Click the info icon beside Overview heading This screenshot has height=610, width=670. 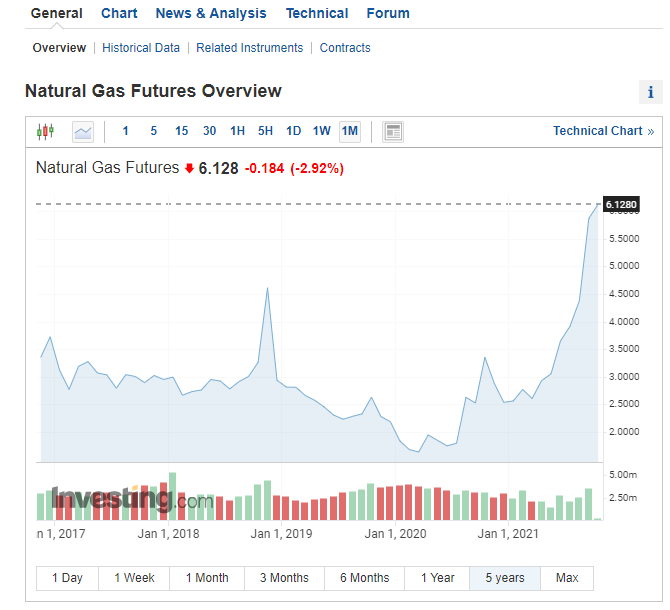tap(650, 92)
